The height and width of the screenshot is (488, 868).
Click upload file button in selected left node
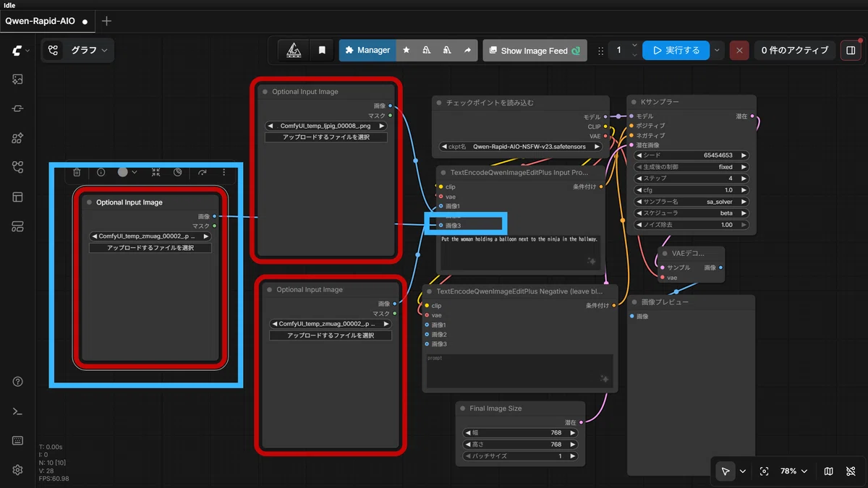[x=150, y=248]
